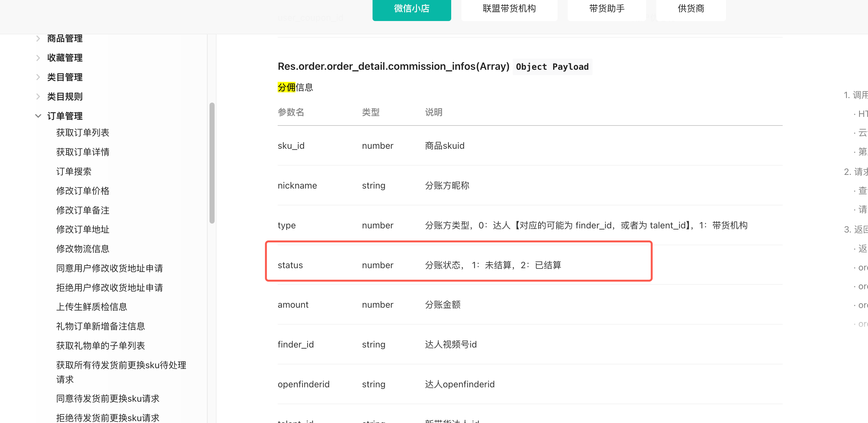Viewport: 868px width, 423px height.
Task: Expand the 类目管理 section arrow
Action: point(38,77)
